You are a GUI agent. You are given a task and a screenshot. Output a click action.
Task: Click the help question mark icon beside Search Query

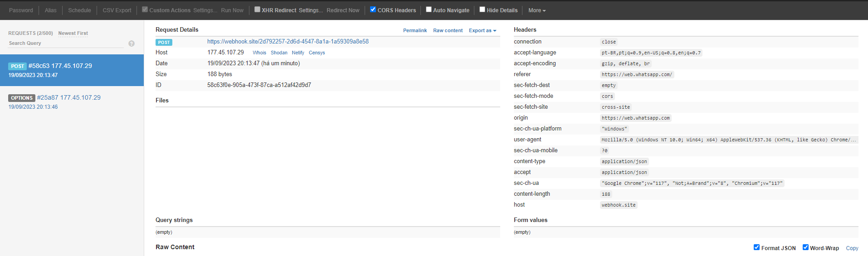(132, 43)
